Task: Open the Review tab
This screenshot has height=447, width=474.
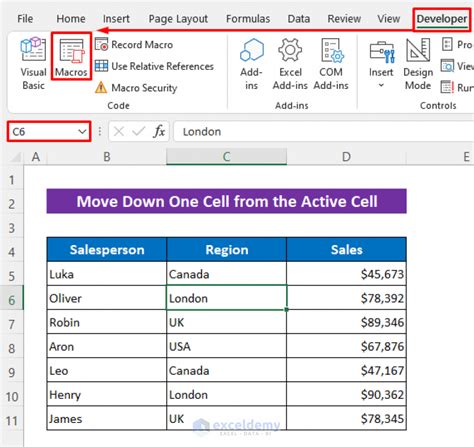Action: click(x=344, y=19)
